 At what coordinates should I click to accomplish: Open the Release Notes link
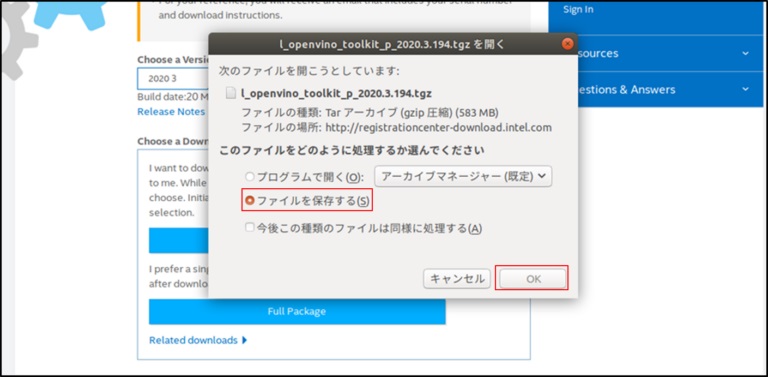pos(171,112)
